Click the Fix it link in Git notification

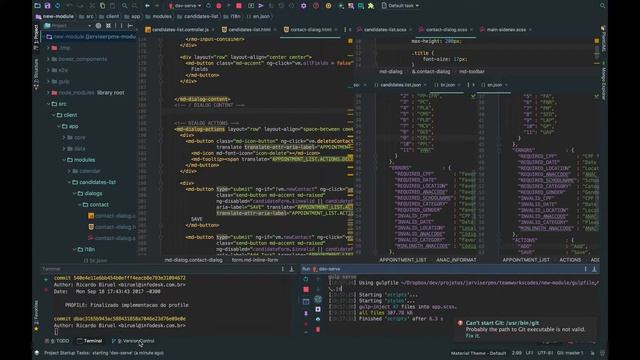coord(473,336)
